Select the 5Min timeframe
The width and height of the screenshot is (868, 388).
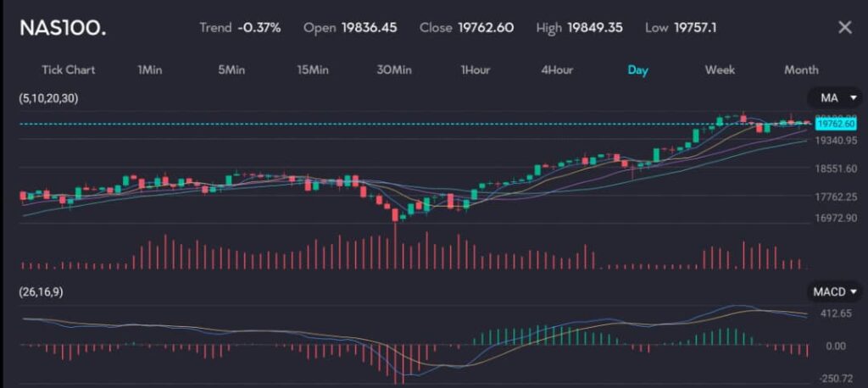click(x=231, y=69)
